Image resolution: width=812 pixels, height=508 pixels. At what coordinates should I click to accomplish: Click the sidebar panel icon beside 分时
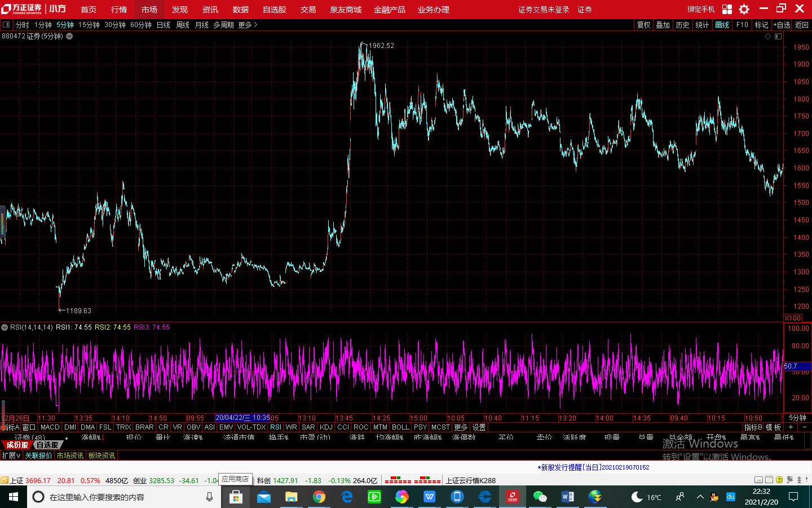click(6, 25)
